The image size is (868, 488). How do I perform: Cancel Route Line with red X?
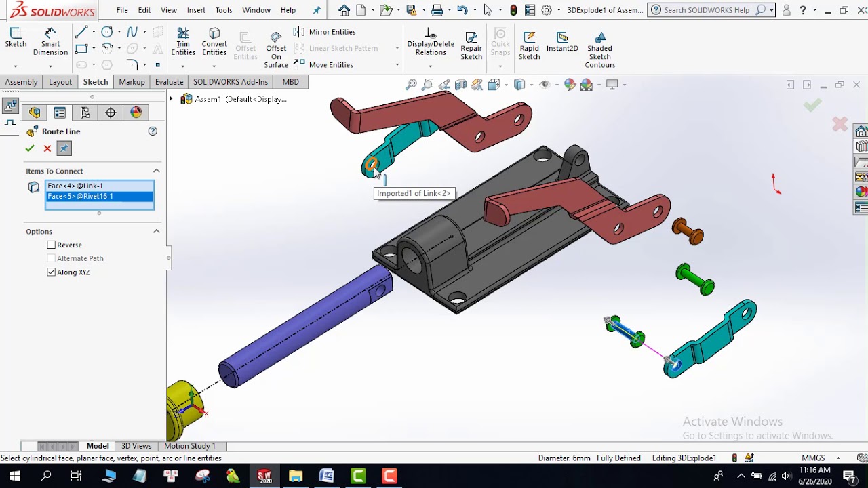[47, 148]
